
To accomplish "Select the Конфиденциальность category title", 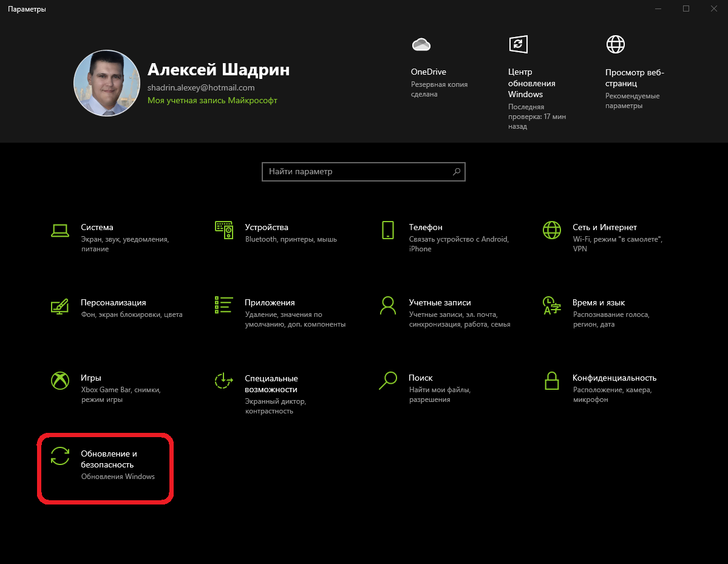I will point(614,378).
